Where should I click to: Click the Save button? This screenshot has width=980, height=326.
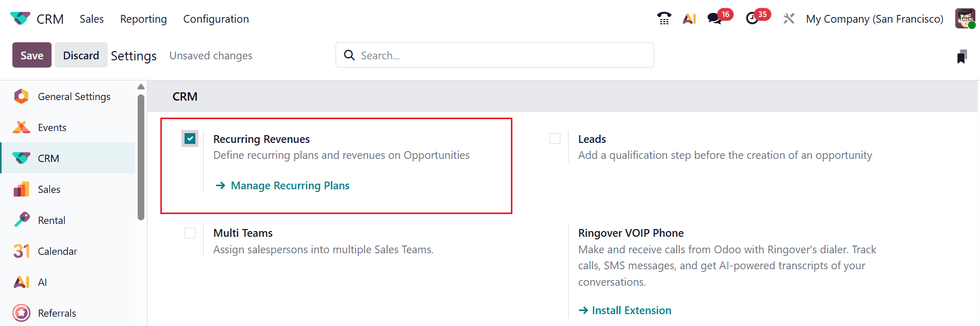32,55
